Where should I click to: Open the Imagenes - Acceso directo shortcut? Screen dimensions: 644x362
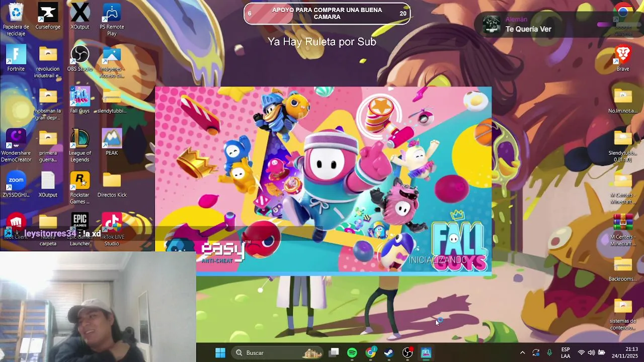(x=112, y=62)
